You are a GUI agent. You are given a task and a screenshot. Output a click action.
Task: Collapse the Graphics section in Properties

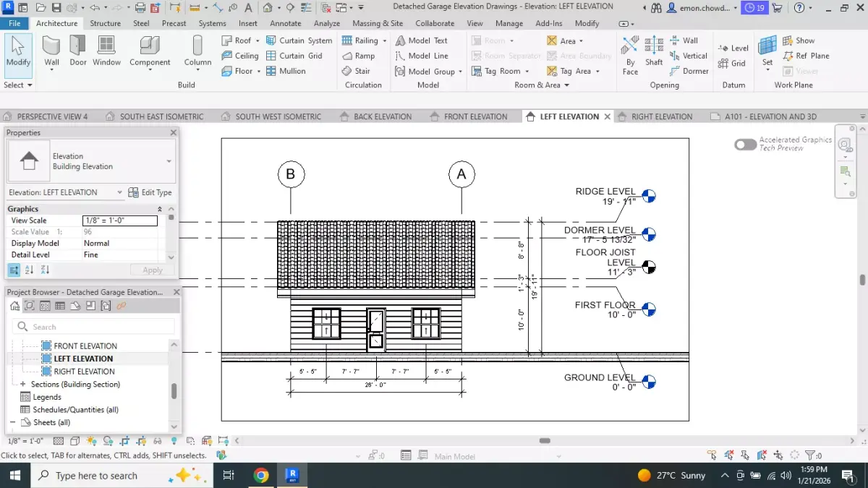(x=160, y=209)
